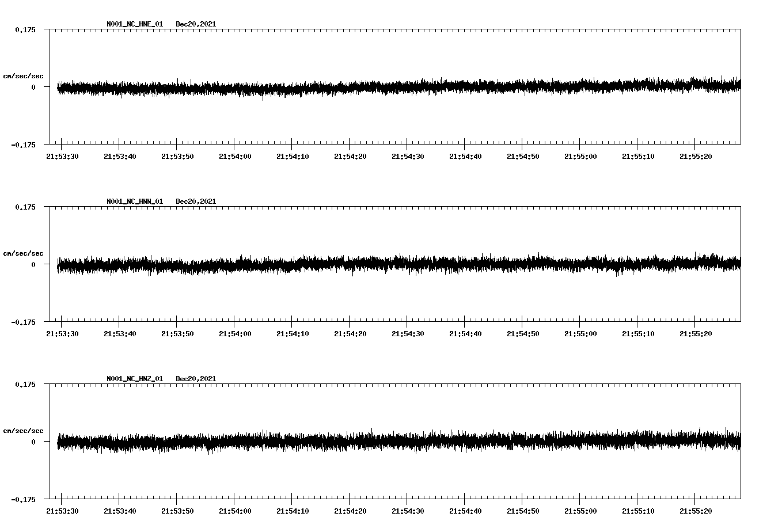The height and width of the screenshot is (532, 782).
Task: Click the 21:55:10 time label under HNN plot
Action: pos(638,334)
